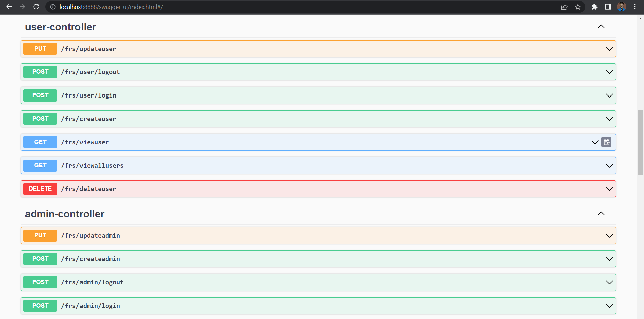Screen dimensions: 644x319
Task: Share this page icon in address bar
Action: pos(564,7)
